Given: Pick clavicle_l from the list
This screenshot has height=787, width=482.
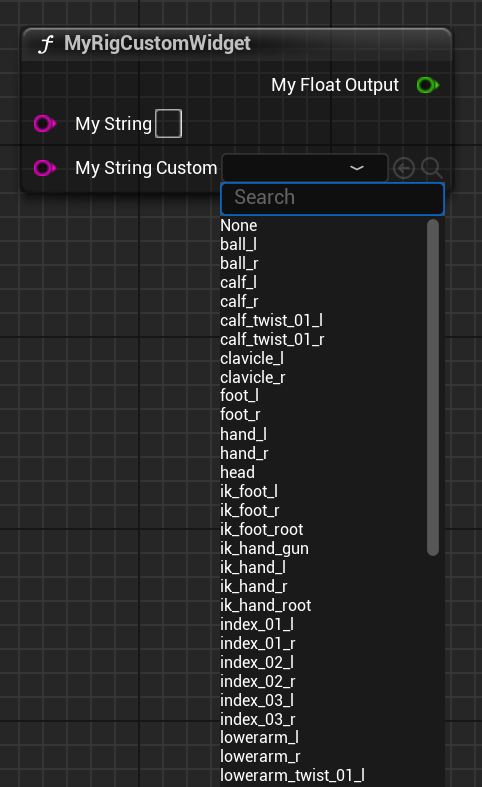Looking at the screenshot, I should (252, 358).
